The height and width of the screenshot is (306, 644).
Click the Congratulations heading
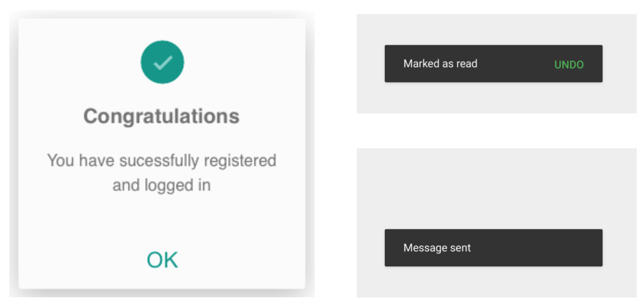pyautogui.click(x=161, y=116)
